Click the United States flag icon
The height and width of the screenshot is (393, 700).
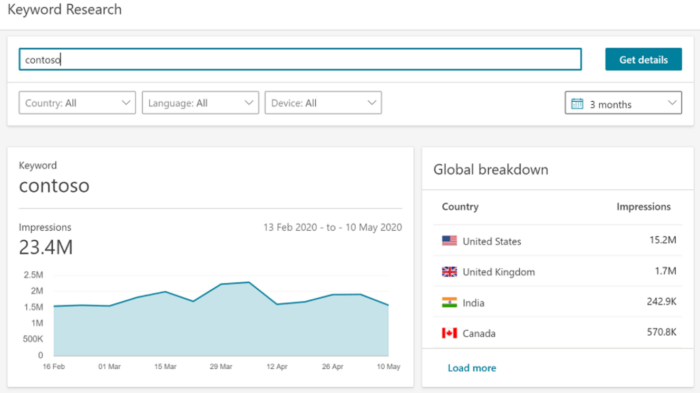click(449, 241)
